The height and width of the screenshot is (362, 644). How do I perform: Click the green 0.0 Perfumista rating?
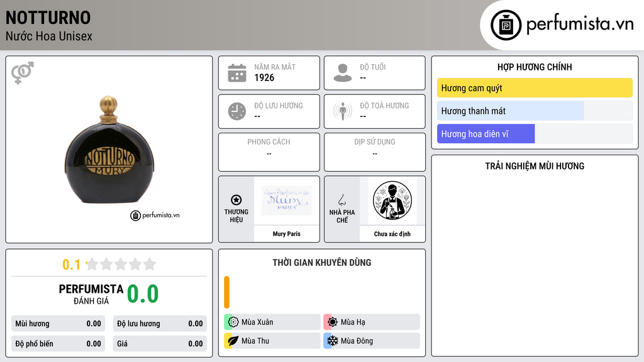[x=143, y=294]
